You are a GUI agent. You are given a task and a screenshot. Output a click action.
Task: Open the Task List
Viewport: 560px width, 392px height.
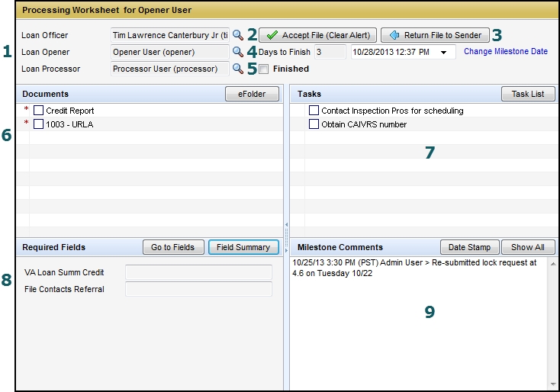point(527,94)
